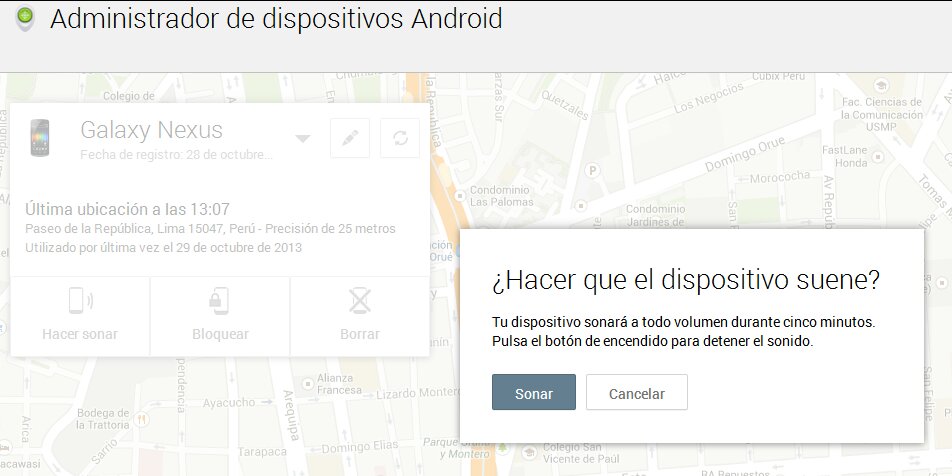952x476 pixels.
Task: Confirm ringing with the Sonar button
Action: (x=534, y=392)
